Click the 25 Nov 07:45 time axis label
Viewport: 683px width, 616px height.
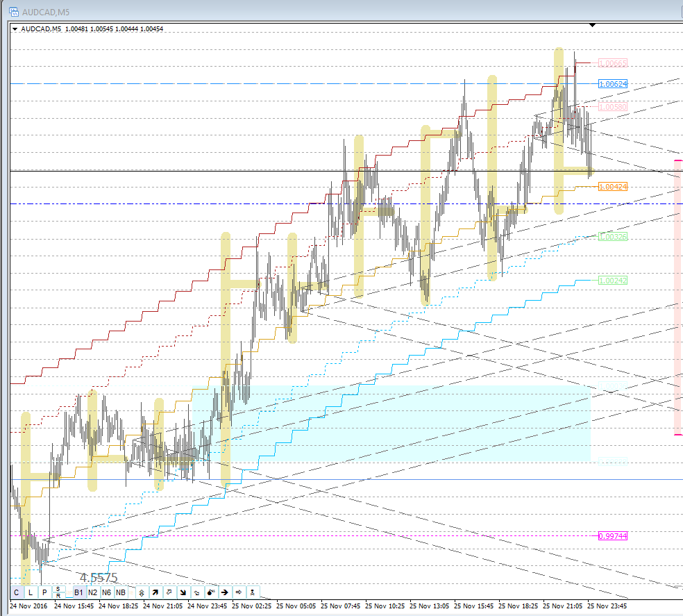coord(340,606)
